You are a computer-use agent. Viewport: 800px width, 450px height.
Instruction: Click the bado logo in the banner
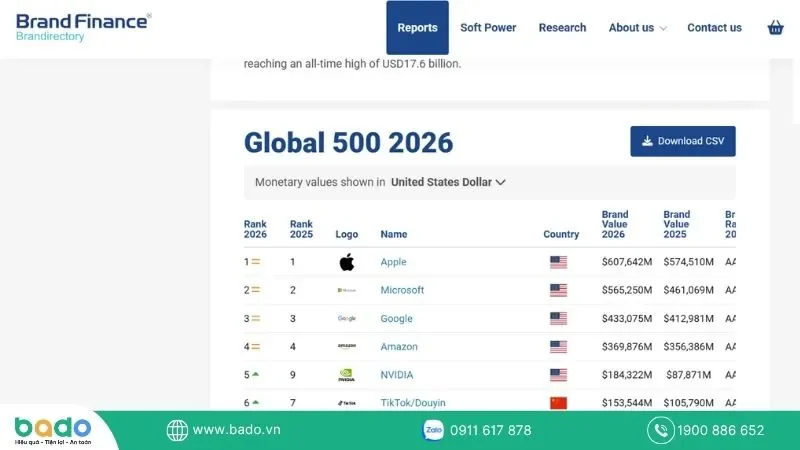point(53,430)
